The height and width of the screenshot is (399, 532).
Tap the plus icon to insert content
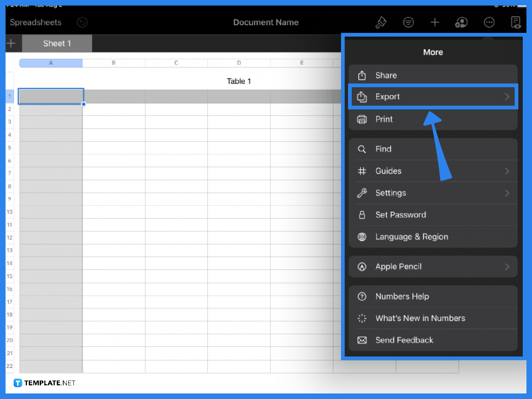[x=435, y=22]
